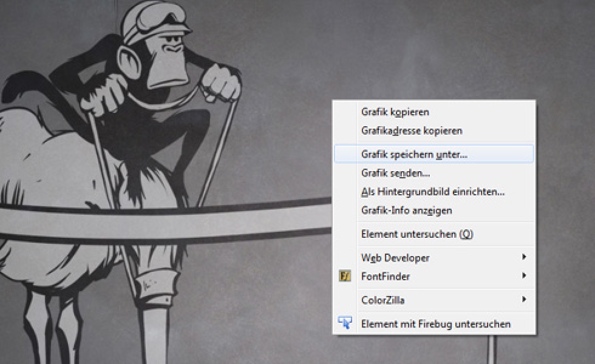595x364 pixels.
Task: Expand the FontFinder submenu arrow
Action: click(523, 276)
